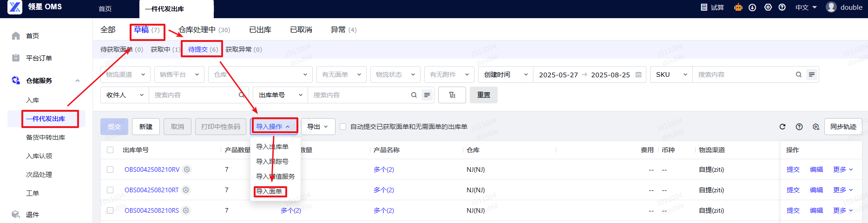The width and height of the screenshot is (868, 223).
Task: Open order link OBS0042508210RV
Action: point(152,169)
